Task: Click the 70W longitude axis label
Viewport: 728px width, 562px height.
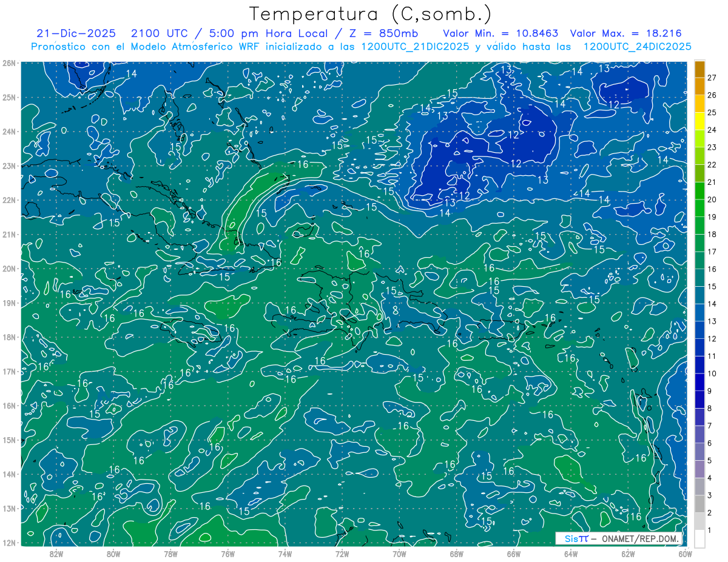Action: click(399, 553)
